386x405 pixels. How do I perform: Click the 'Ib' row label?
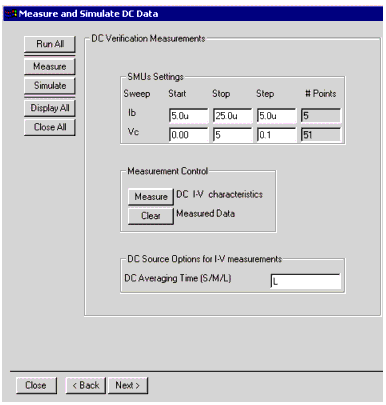132,113
